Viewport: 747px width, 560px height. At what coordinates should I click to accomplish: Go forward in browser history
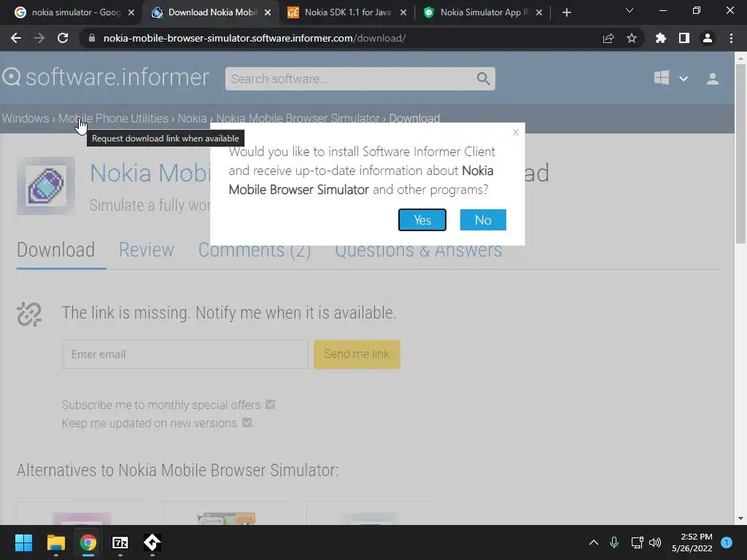[x=39, y=38]
